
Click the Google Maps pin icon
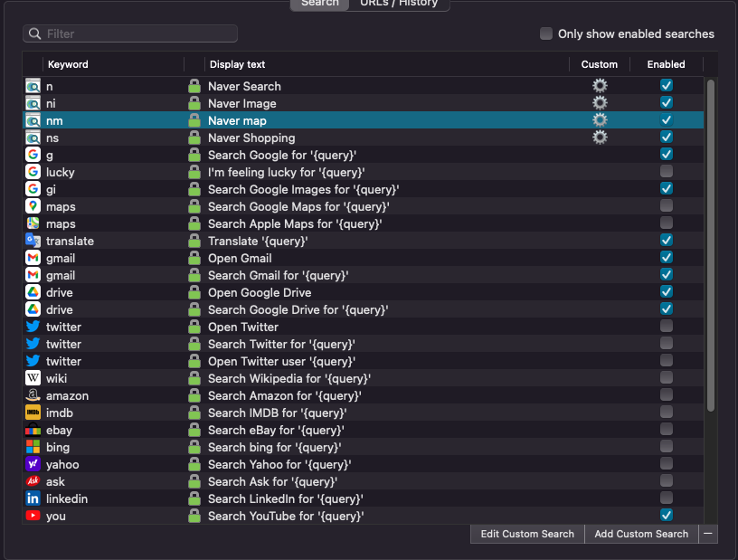(x=33, y=207)
